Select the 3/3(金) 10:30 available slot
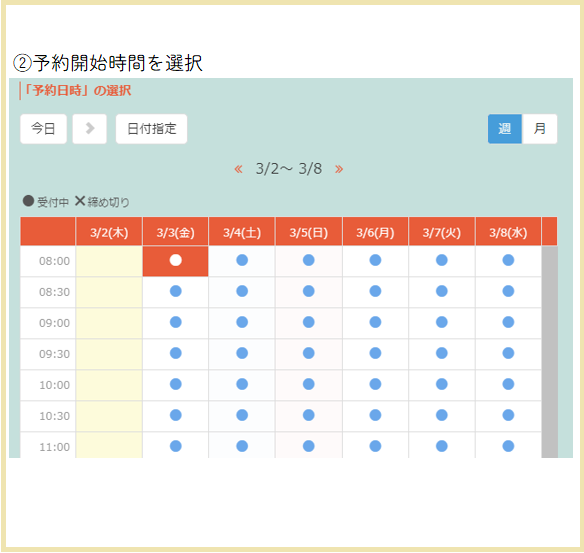Screen dimensions: 584x553 point(175,415)
